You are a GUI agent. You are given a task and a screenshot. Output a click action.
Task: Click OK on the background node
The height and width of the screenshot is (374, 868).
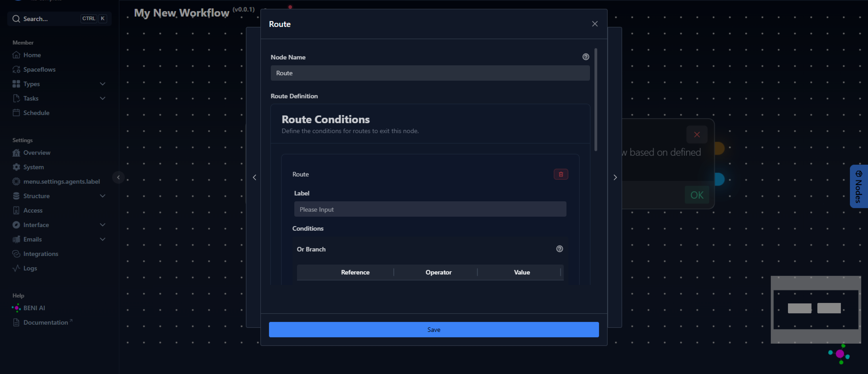697,195
